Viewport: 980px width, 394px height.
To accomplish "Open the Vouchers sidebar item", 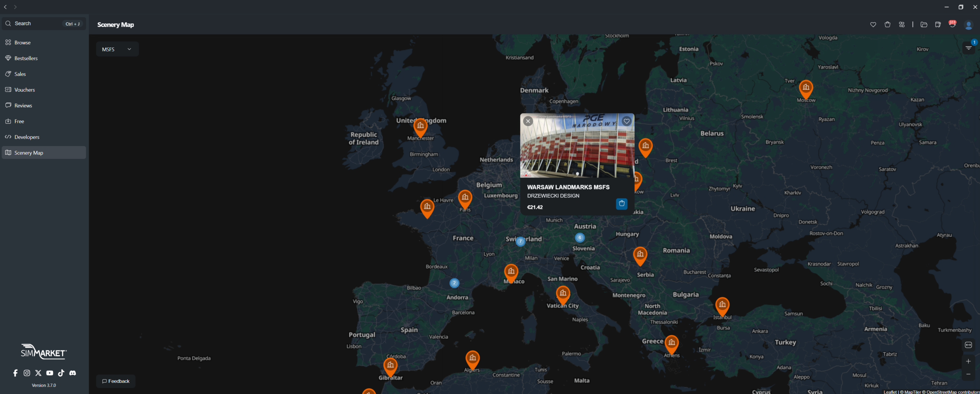I will point(24,90).
